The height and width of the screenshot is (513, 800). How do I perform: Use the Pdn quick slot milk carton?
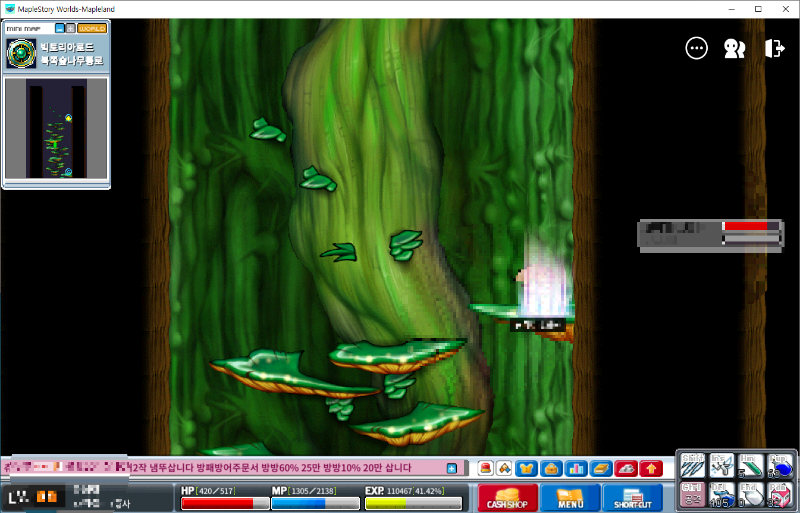[x=780, y=495]
